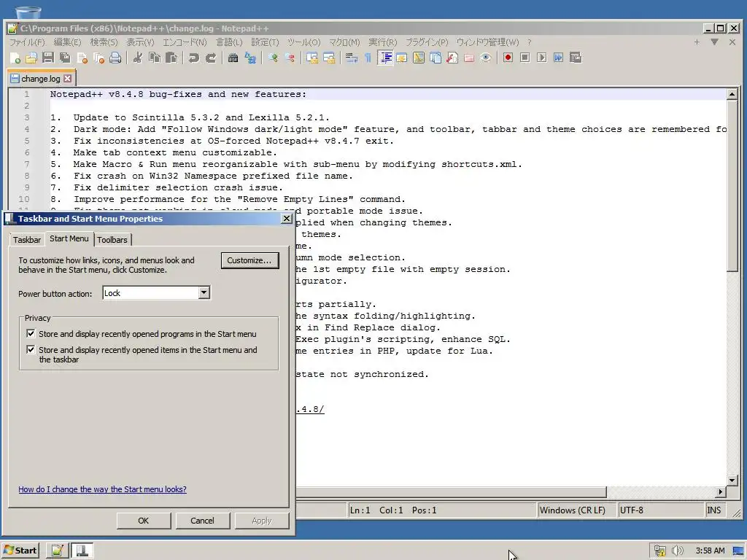Open the 言語(L) menu
Image resolution: width=747 pixels, height=560 pixels.
(229, 42)
